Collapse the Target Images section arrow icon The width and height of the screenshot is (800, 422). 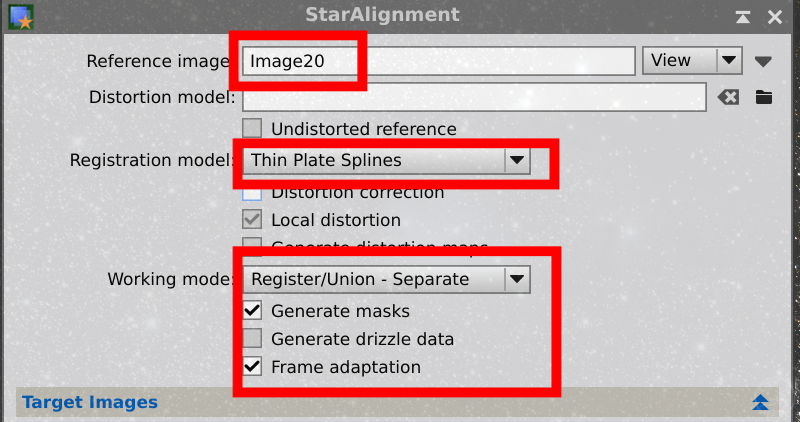click(760, 402)
